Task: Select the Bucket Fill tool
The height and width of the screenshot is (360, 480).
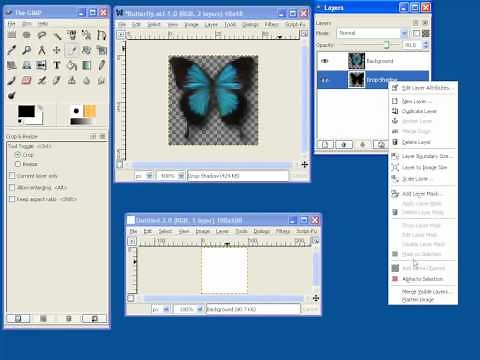Action: 72,65
